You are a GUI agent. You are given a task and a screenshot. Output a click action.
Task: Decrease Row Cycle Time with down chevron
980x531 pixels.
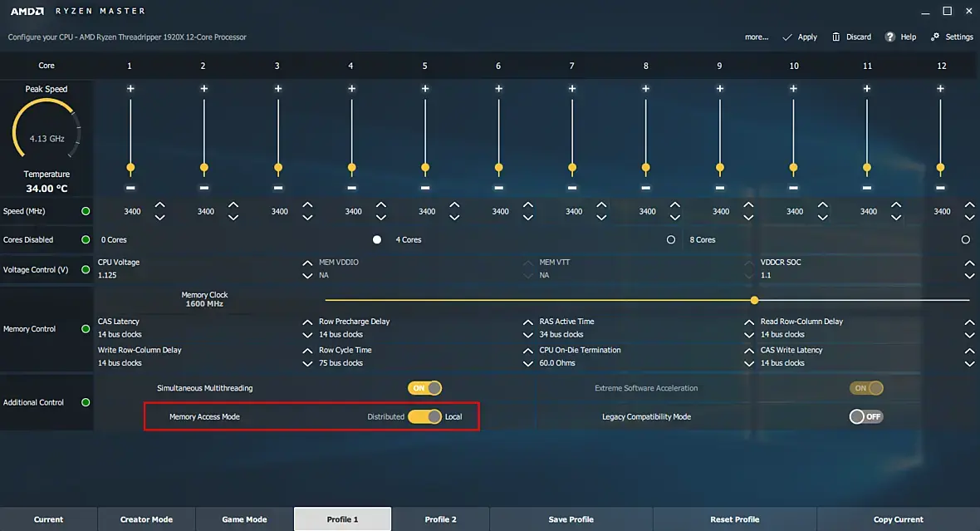pos(528,363)
